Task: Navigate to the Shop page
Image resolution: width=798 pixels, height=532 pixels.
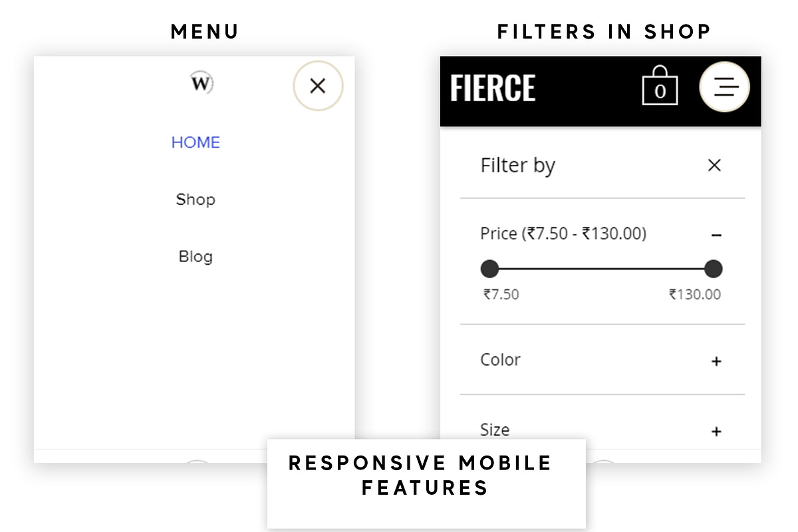Action: click(196, 199)
